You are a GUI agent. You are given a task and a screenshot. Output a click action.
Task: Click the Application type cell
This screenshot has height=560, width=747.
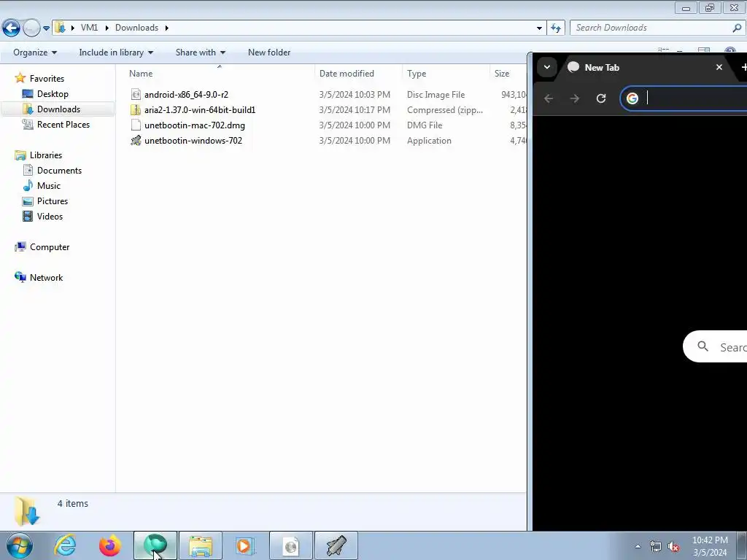(429, 141)
